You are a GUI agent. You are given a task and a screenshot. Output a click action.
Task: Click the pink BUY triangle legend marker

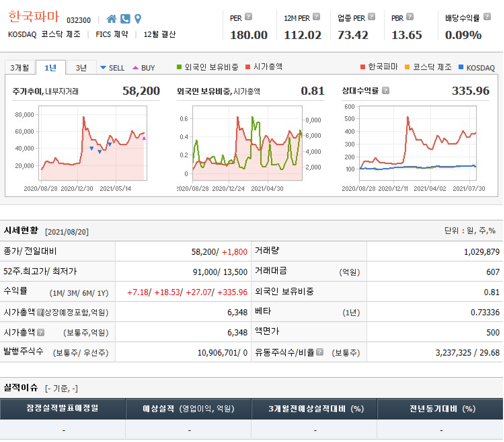[x=135, y=68]
